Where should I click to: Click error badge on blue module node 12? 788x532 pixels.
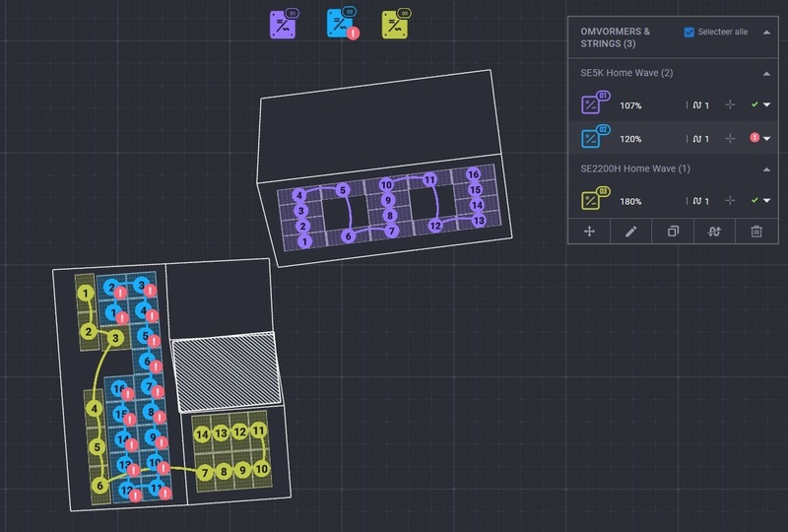point(135,496)
